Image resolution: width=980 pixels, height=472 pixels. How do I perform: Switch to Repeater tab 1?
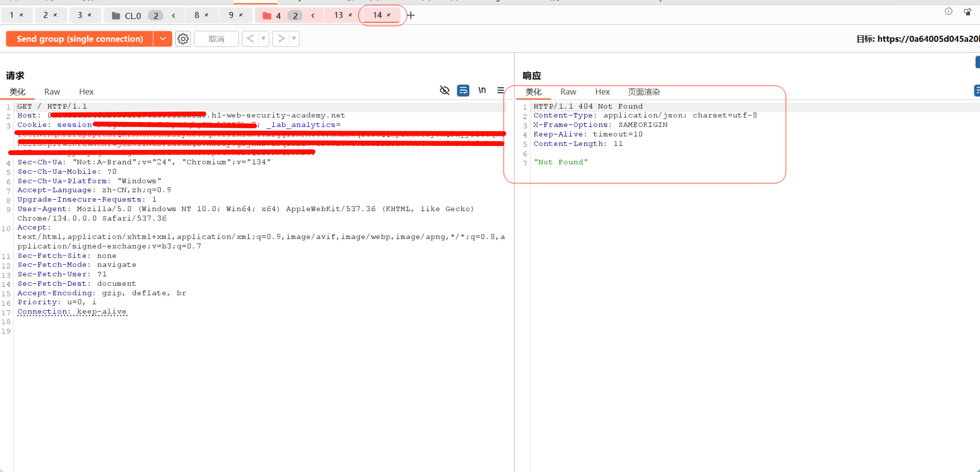12,15
